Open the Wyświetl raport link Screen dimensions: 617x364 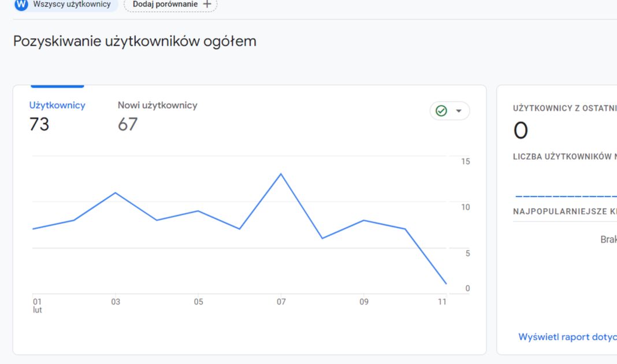(567, 337)
